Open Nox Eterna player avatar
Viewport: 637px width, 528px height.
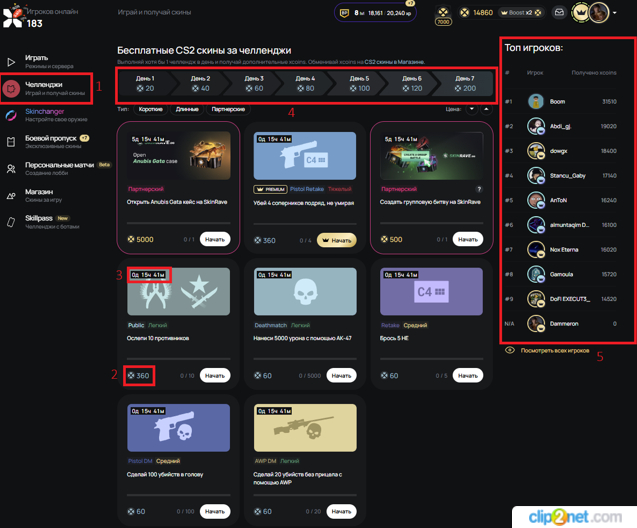point(536,249)
